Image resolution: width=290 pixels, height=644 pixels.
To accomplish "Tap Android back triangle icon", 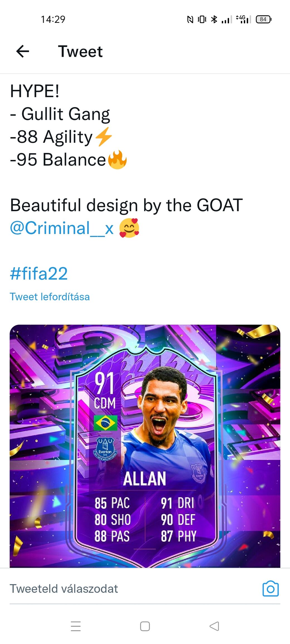I will [x=214, y=626].
